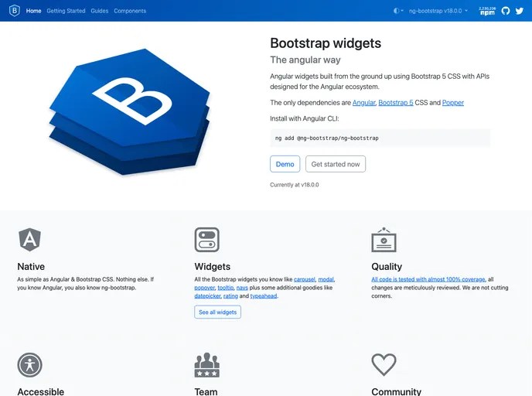This screenshot has width=532, height=396.
Task: Click the Accessible section heading
Action: pyautogui.click(x=41, y=391)
